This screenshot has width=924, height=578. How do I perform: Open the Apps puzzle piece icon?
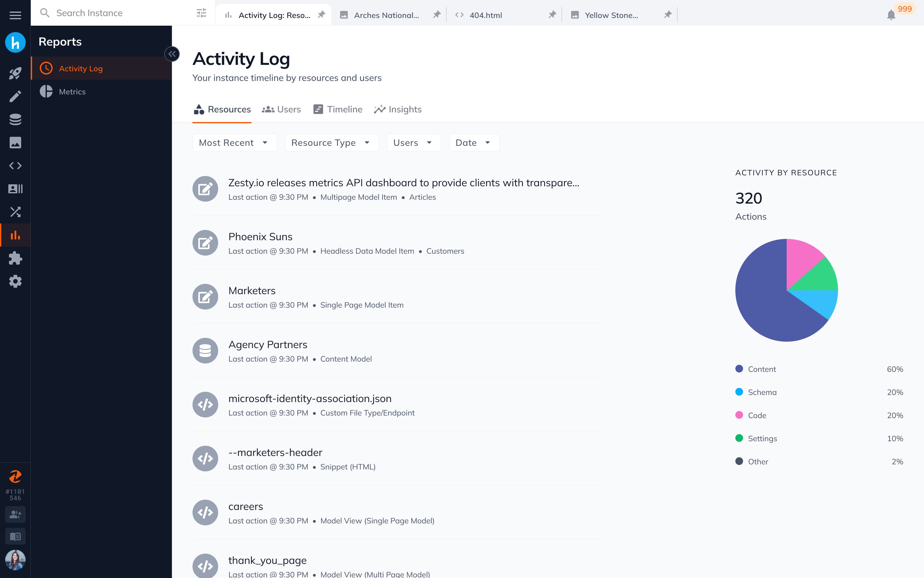coord(15,258)
